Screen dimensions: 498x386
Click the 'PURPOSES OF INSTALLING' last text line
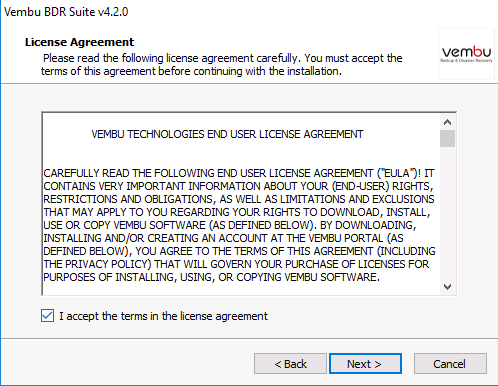coord(211,277)
